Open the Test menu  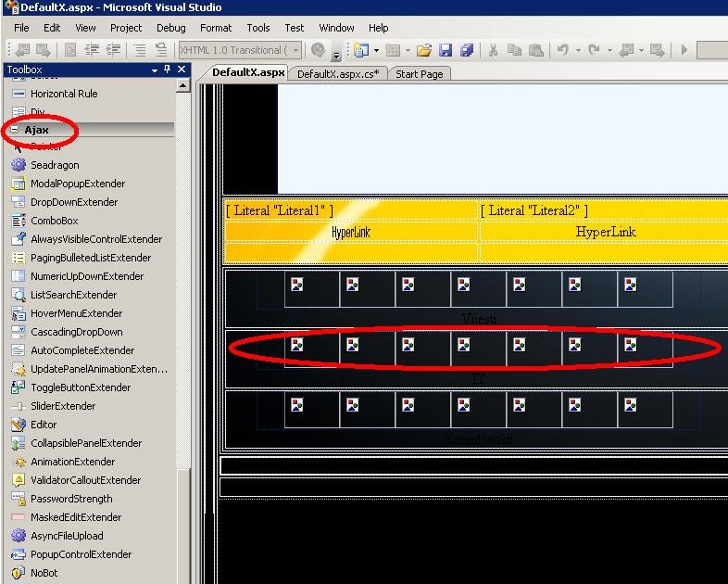pyautogui.click(x=295, y=28)
